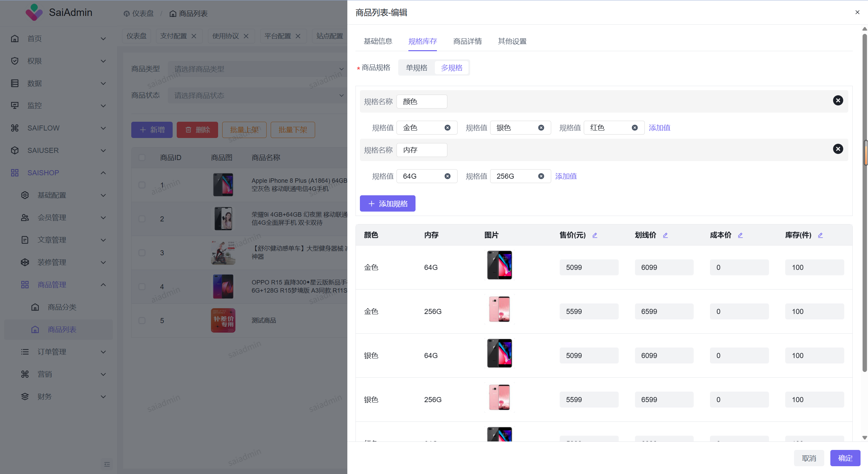Open the 商品详情 tab
Viewport: 868px width, 474px height.
(467, 41)
